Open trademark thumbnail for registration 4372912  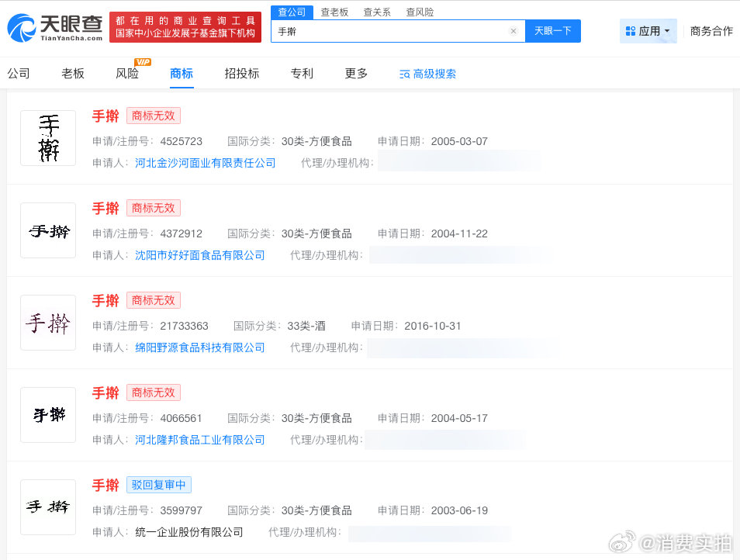pos(48,230)
